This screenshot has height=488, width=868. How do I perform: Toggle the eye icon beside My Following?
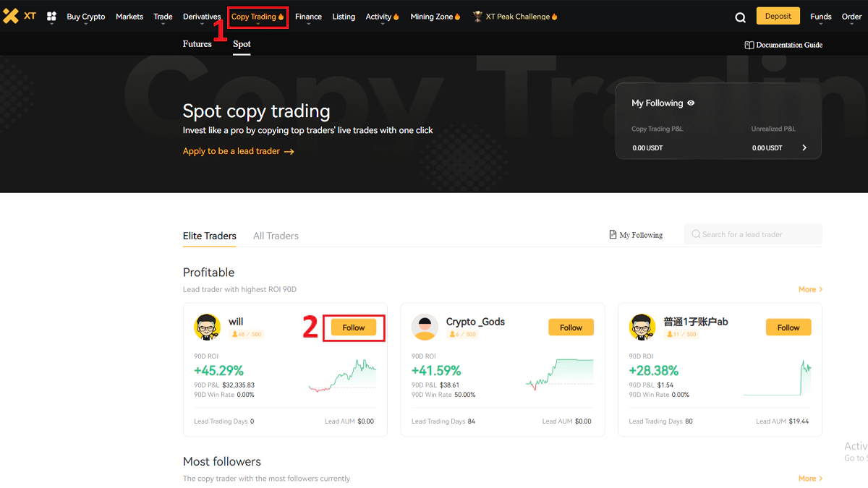point(691,103)
